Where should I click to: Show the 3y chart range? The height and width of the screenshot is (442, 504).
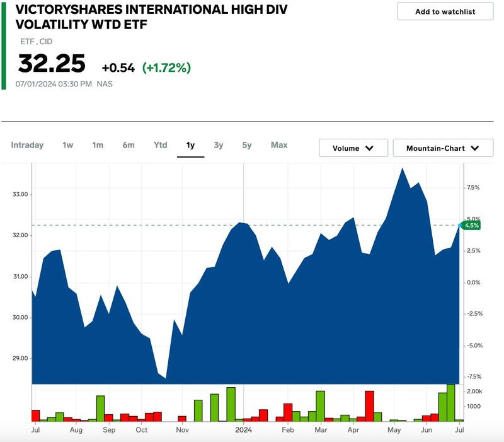[x=219, y=145]
